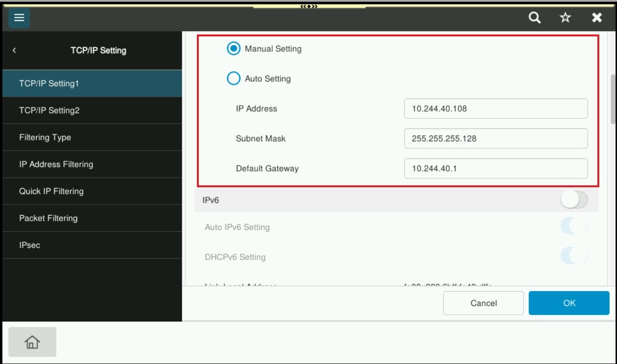Toggle the IPv6 switch
The width and height of the screenshot is (617, 364).
pos(574,200)
